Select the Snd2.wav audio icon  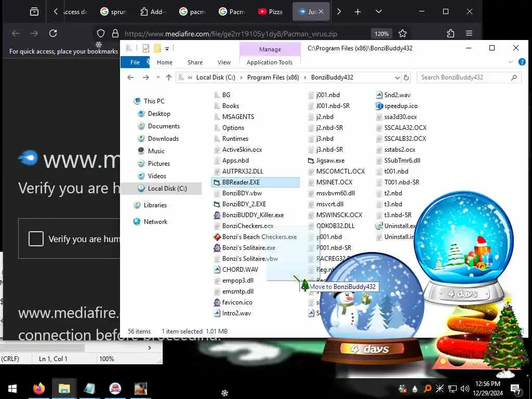coord(379,95)
